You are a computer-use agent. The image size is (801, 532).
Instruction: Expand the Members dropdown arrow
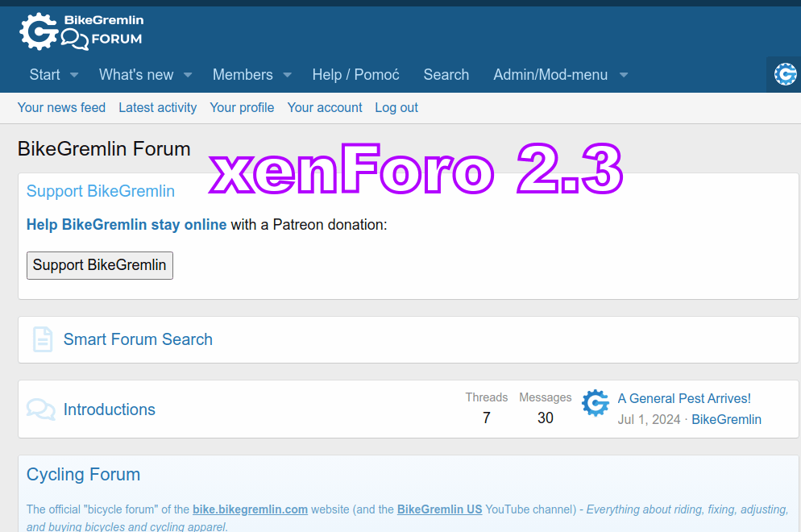click(287, 75)
